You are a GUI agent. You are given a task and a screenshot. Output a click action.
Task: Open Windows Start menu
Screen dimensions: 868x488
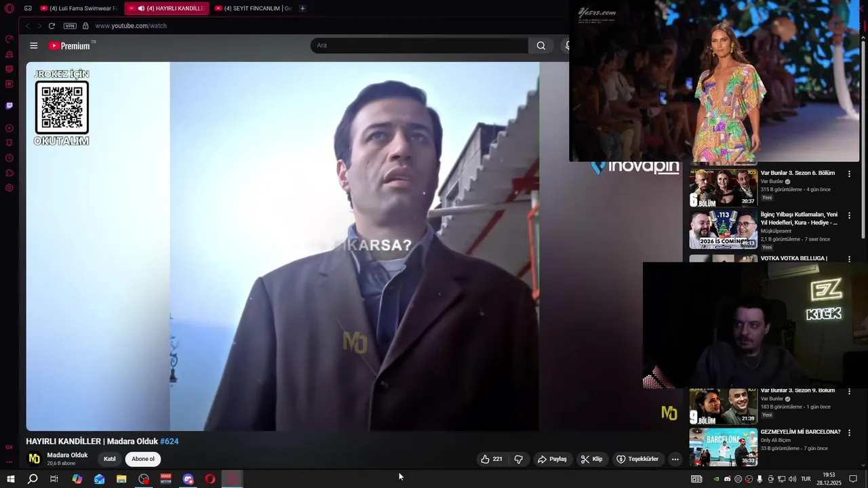point(10,479)
